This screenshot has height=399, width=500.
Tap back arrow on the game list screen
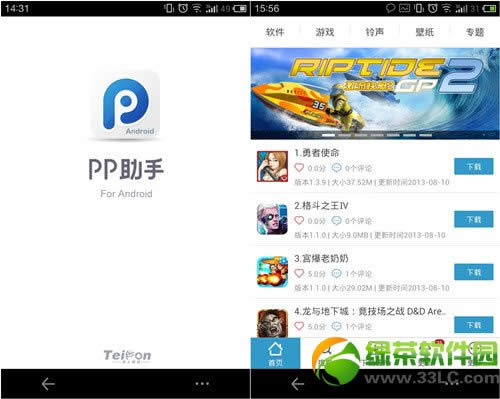point(298,384)
